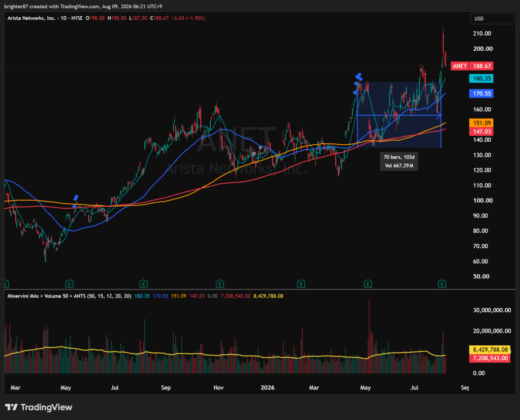Click the earnings E marker above the first May label
520x420 pixels.
pyautogui.click(x=69, y=284)
